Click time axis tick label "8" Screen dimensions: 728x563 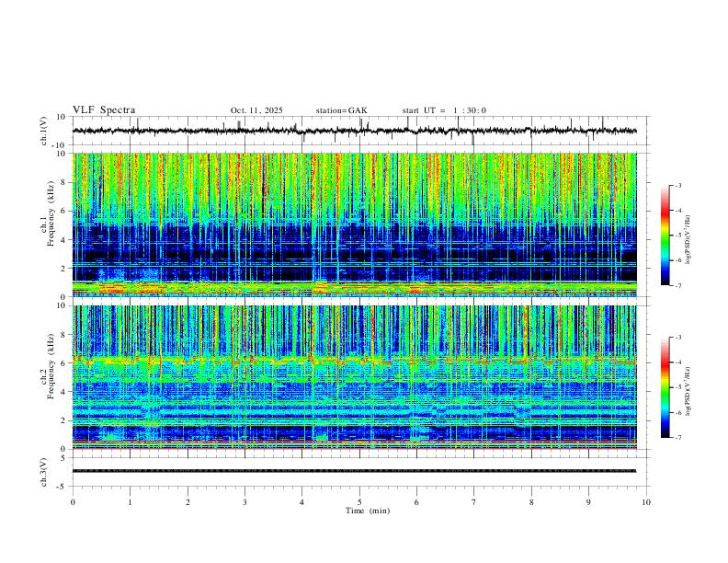pos(531,502)
